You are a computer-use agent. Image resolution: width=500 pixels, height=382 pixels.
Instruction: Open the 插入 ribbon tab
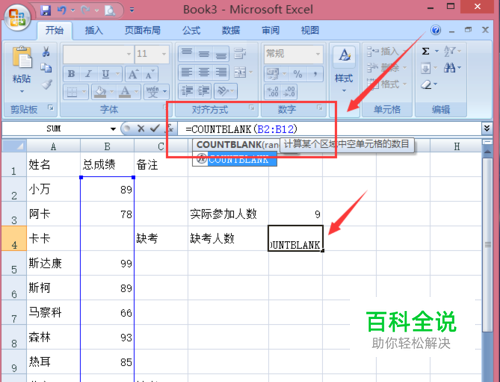pos(94,30)
